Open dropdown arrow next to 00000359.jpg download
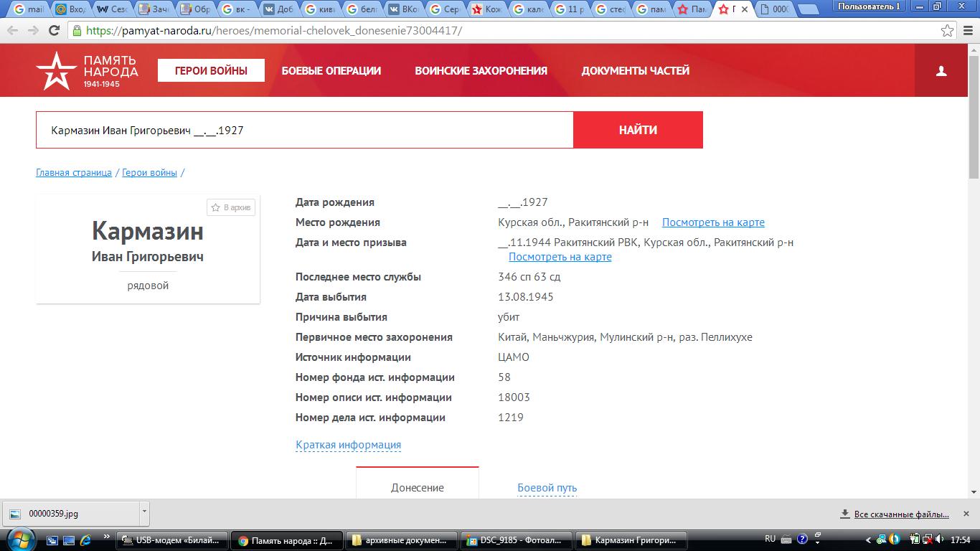 pos(144,513)
